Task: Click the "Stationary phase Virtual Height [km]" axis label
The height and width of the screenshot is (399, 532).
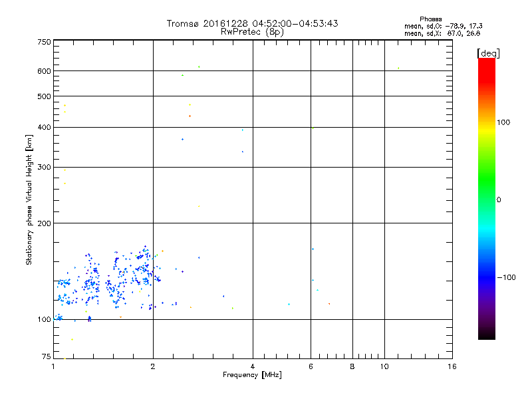Action: coord(29,200)
